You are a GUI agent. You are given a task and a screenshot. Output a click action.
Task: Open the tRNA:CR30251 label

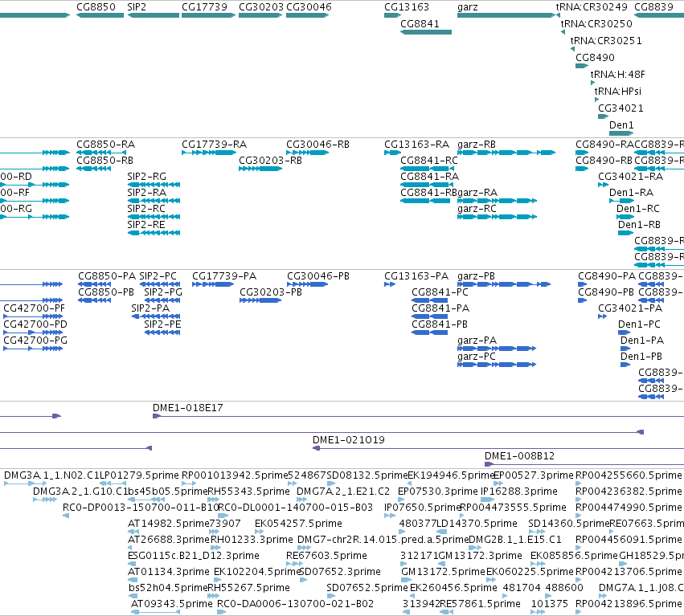click(x=606, y=41)
